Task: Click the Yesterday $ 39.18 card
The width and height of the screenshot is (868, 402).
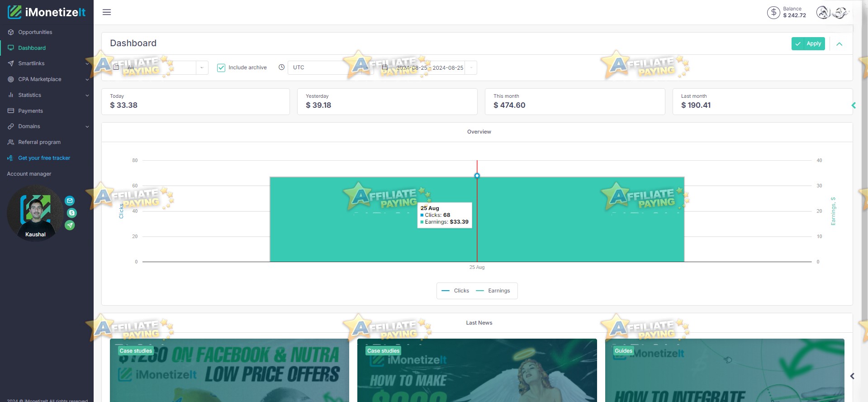Action: tap(387, 101)
